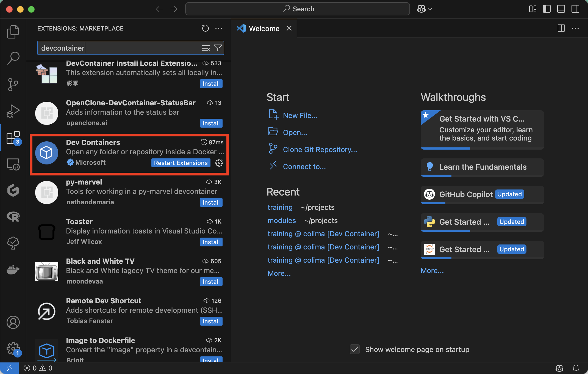This screenshot has height=374, width=588.
Task: Open Manage gear for Dev Containers extension
Action: [x=219, y=163]
